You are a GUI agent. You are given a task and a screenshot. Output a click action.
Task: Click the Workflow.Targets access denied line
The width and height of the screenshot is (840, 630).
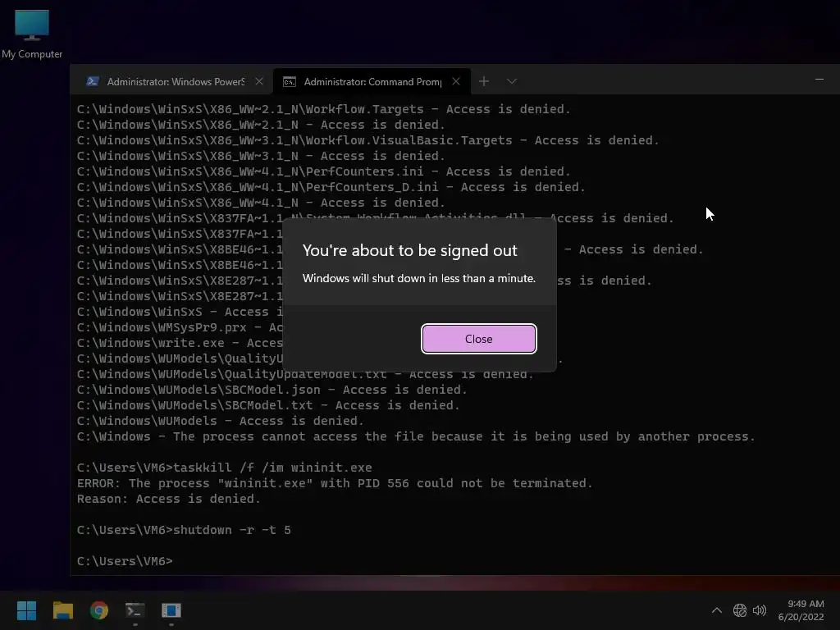323,109
